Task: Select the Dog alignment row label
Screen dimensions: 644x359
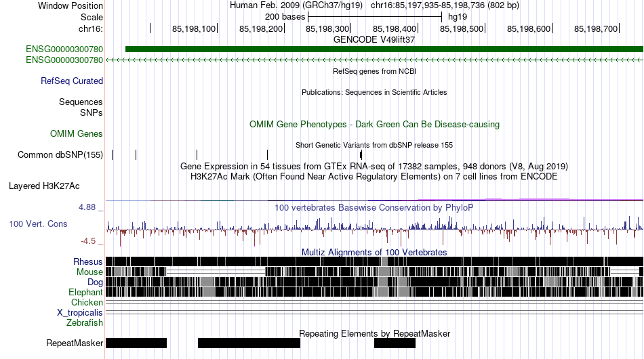Action: coord(95,282)
